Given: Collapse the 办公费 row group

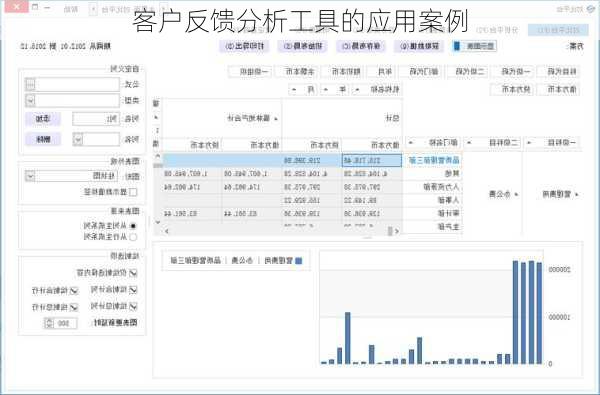Looking at the screenshot, I should point(515,195).
